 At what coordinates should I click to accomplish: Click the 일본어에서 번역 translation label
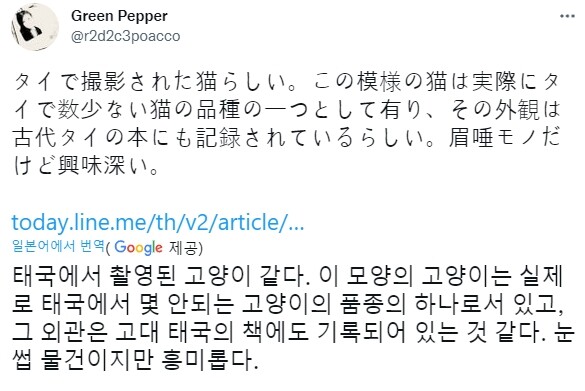pos(58,246)
